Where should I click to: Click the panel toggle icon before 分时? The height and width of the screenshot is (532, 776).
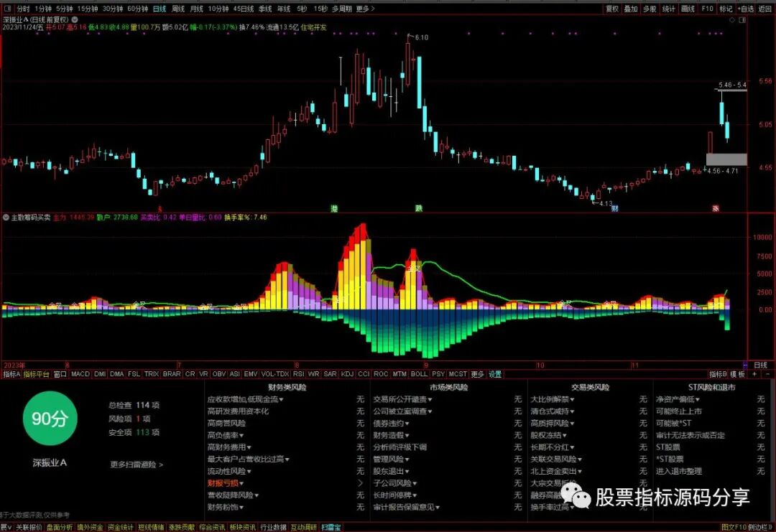(7, 9)
